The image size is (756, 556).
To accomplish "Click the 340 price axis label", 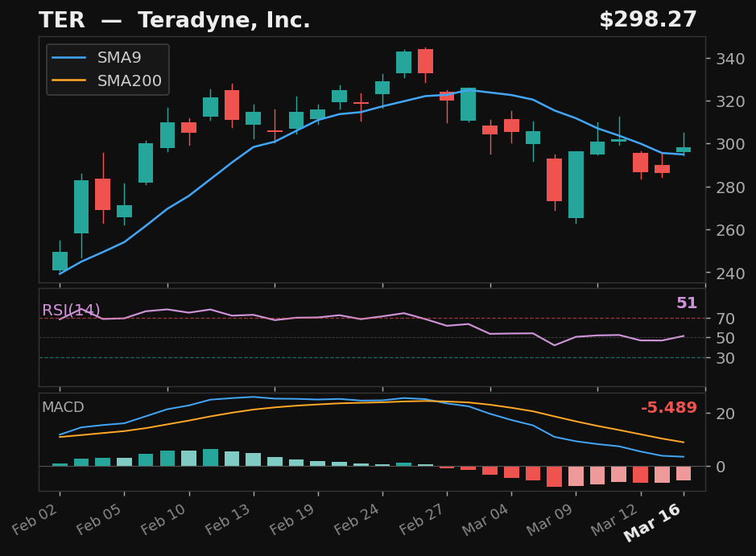I will pos(730,59).
